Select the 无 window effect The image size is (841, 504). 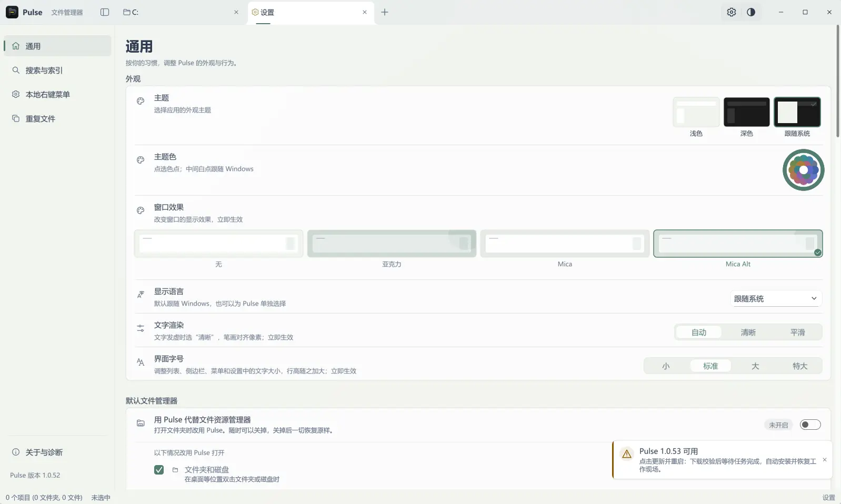click(218, 244)
